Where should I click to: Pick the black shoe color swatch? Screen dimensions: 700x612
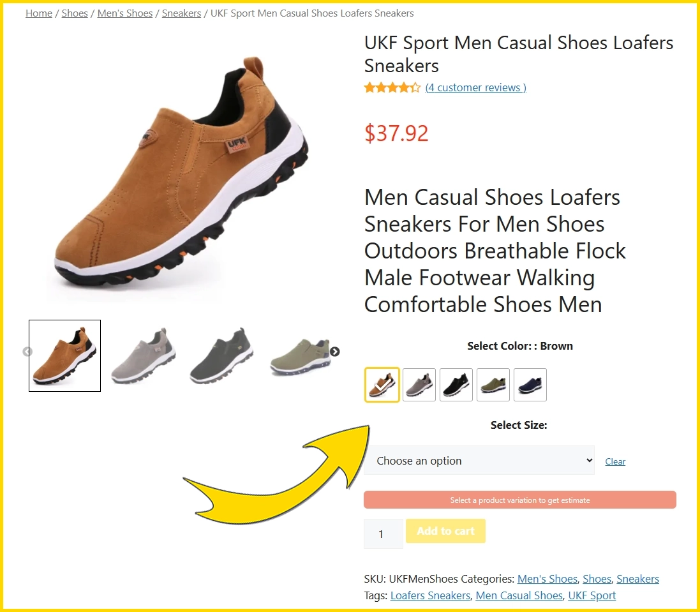(456, 385)
